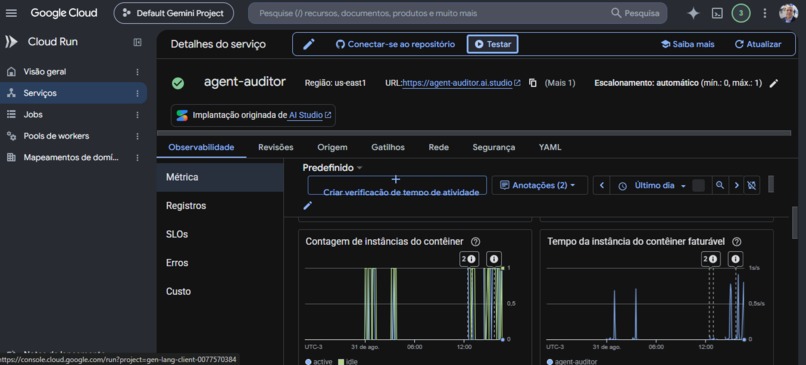Click the Pesquisa search button
This screenshot has width=806, height=365.
pyautogui.click(x=635, y=13)
